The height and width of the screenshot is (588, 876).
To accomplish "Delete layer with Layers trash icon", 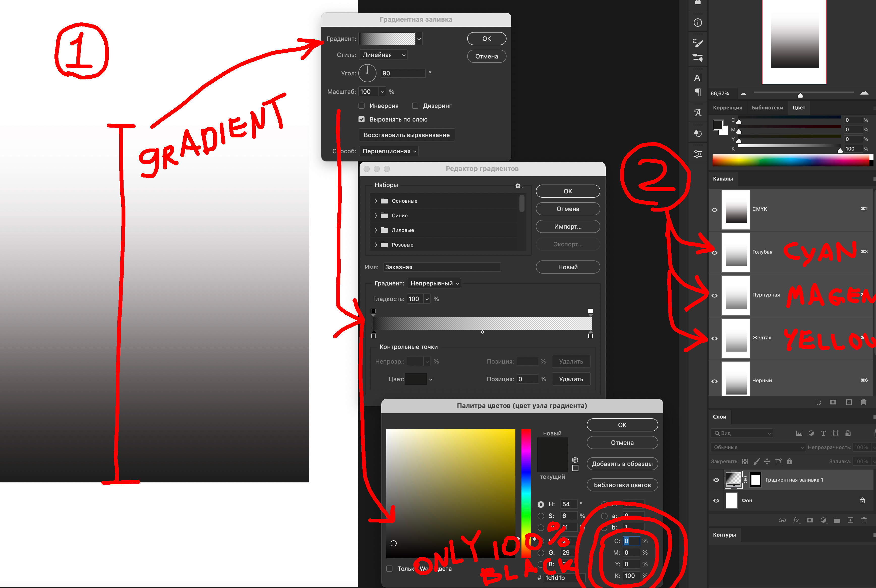I will click(x=864, y=520).
